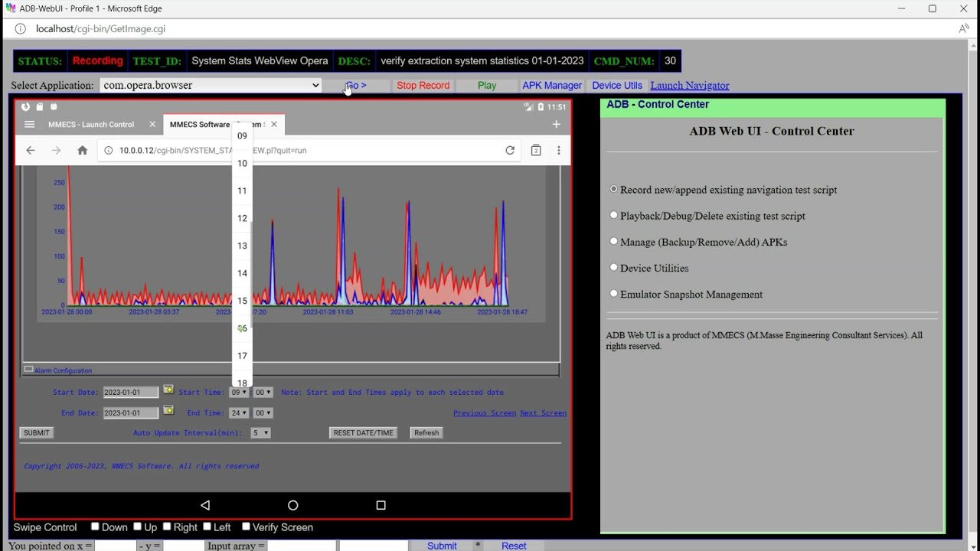Choose hour 14 in the open list

[x=242, y=273]
